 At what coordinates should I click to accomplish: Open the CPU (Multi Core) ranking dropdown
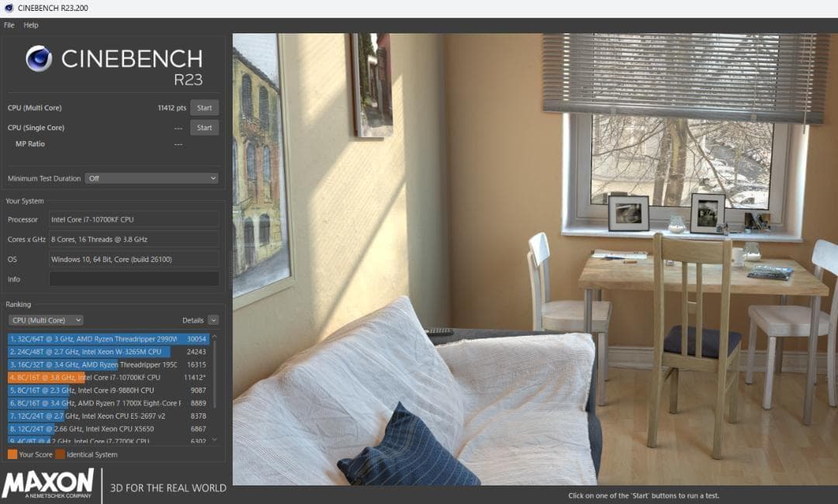46,320
